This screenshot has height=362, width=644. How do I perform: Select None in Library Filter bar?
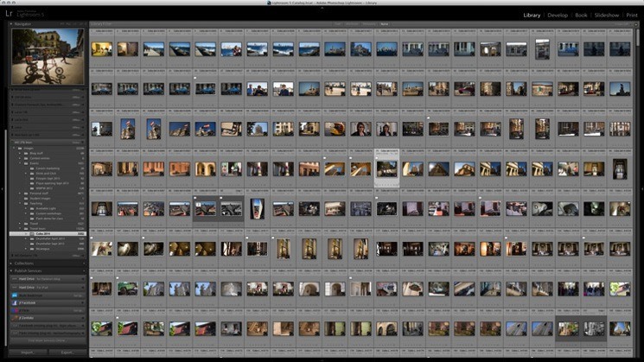(x=385, y=24)
